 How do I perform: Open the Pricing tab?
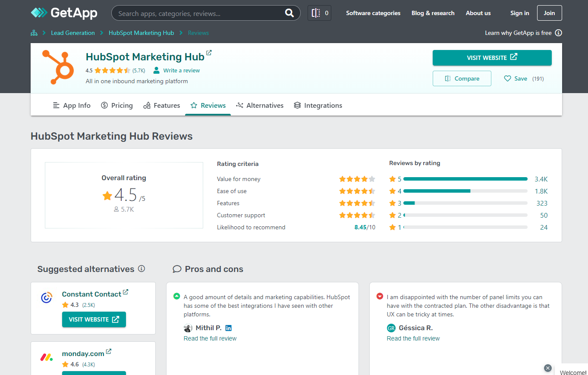(117, 105)
